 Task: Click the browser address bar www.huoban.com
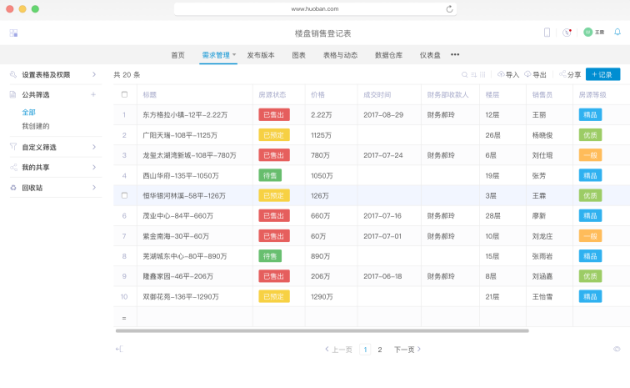coord(315,9)
